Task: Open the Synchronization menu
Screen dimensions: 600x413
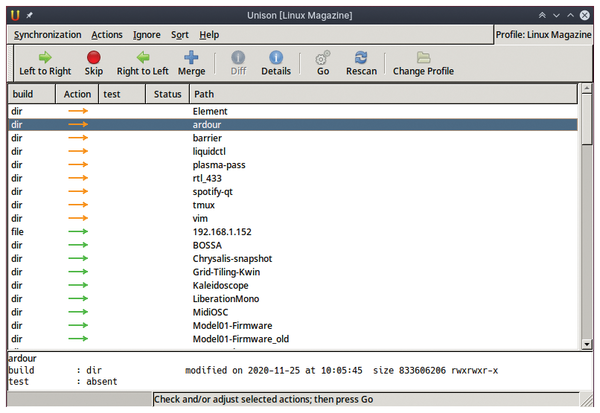Action: (x=47, y=35)
